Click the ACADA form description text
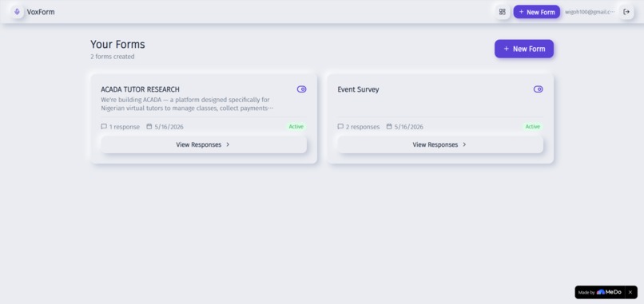Screen dimensions: 644x304 [x=187, y=104]
